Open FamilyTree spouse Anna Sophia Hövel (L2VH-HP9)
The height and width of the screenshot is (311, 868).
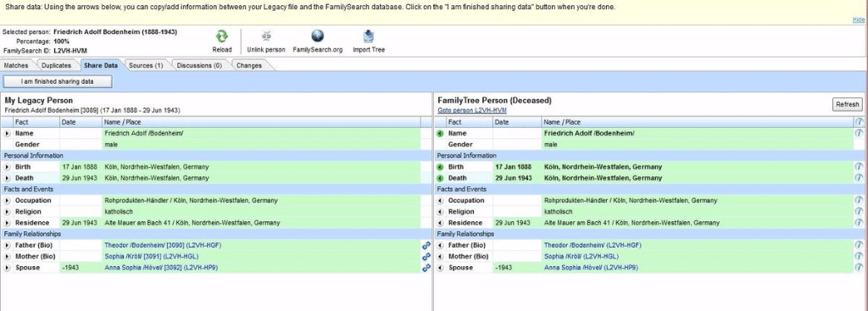tap(591, 267)
